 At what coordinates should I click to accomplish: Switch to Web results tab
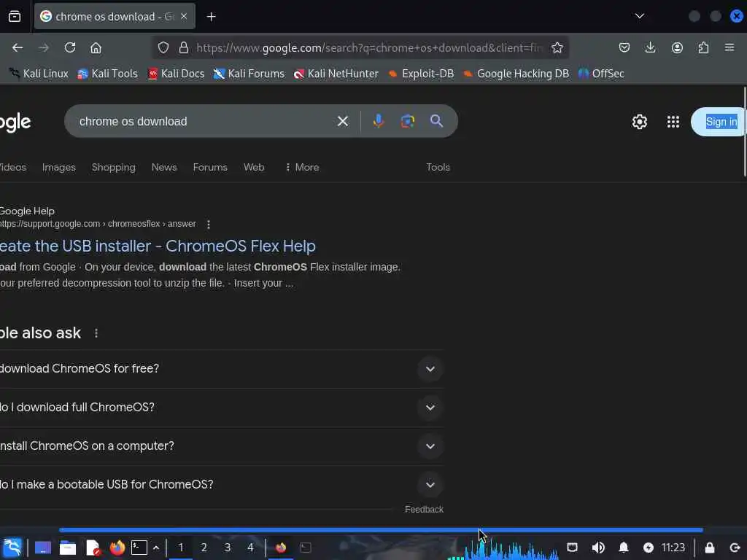click(x=254, y=167)
